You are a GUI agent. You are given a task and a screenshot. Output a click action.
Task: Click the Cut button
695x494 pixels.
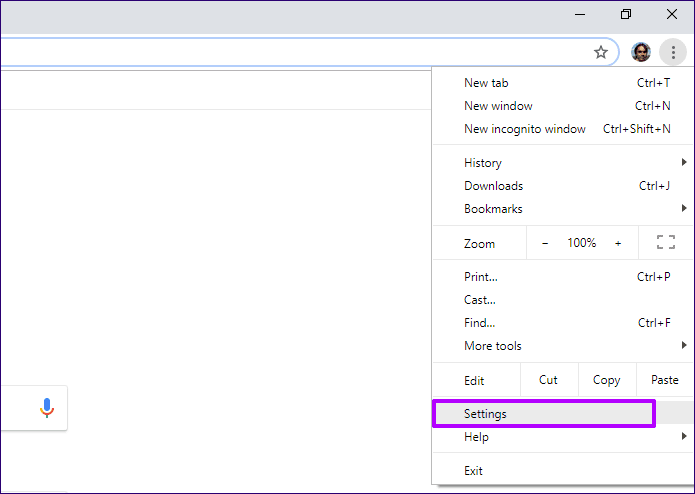(x=549, y=380)
